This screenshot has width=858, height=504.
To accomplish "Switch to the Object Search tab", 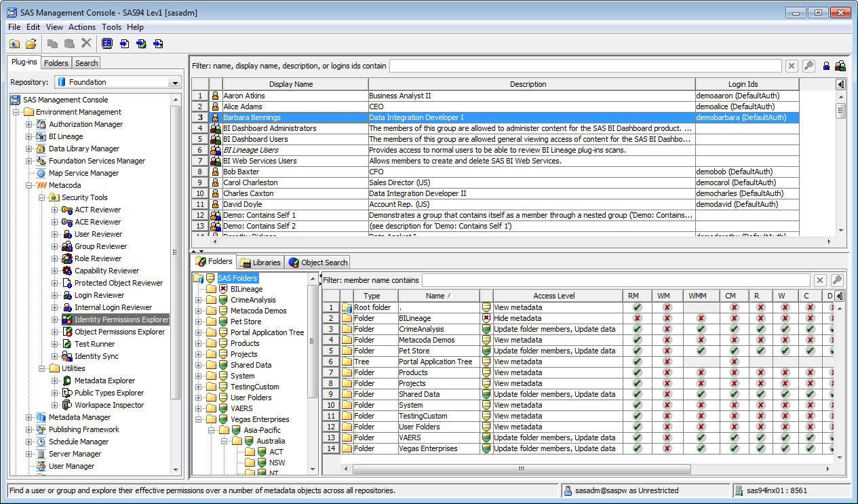I will click(x=318, y=263).
